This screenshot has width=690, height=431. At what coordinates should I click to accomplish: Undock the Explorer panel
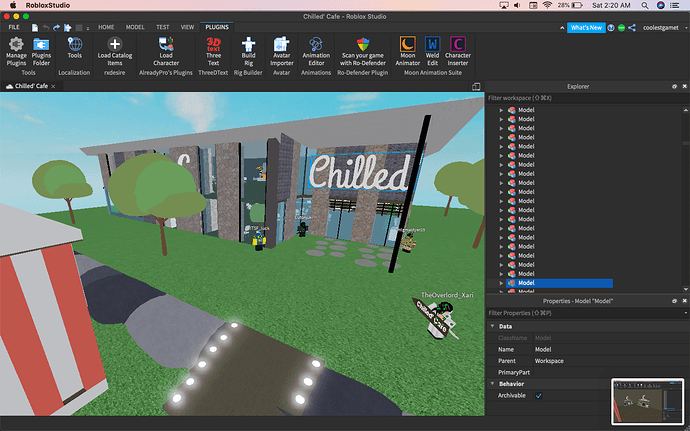674,87
